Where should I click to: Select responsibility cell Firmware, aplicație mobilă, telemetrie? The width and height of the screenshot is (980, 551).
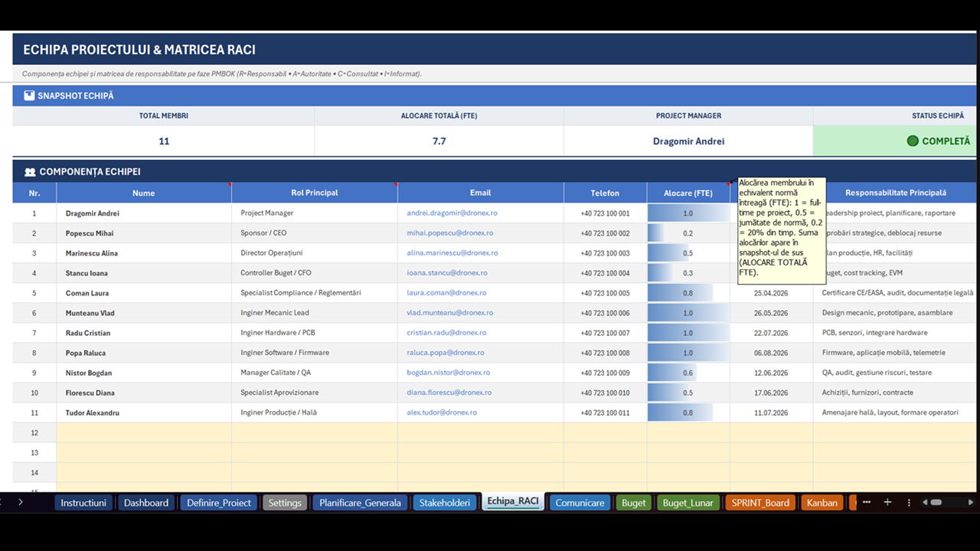point(895,353)
